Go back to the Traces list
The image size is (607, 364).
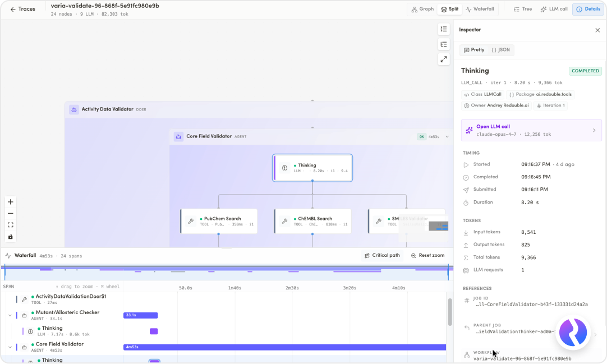pos(23,9)
